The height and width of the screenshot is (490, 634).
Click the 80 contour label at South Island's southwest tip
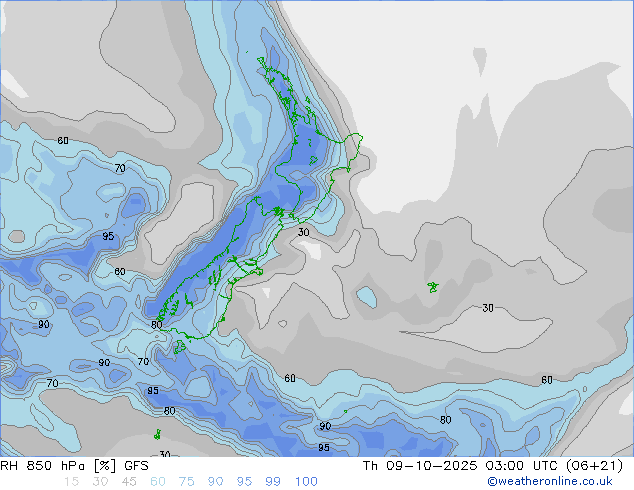coord(156,325)
